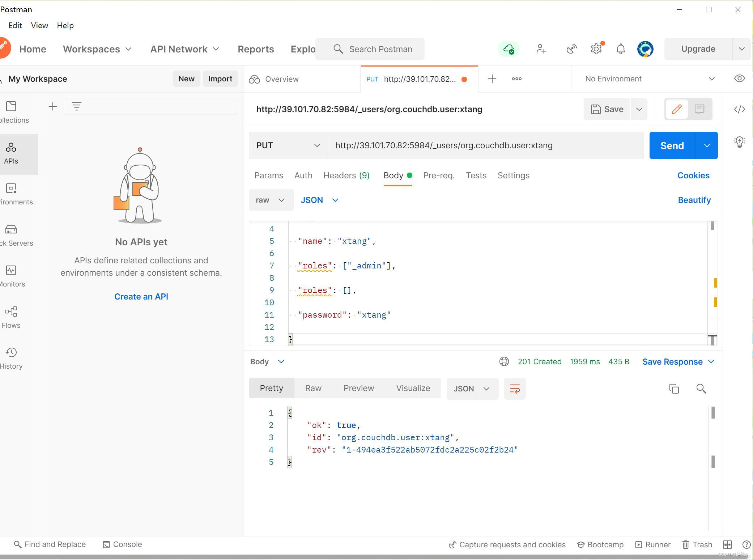Switch to comment mode toggle
This screenshot has width=753, height=560.
click(x=699, y=109)
